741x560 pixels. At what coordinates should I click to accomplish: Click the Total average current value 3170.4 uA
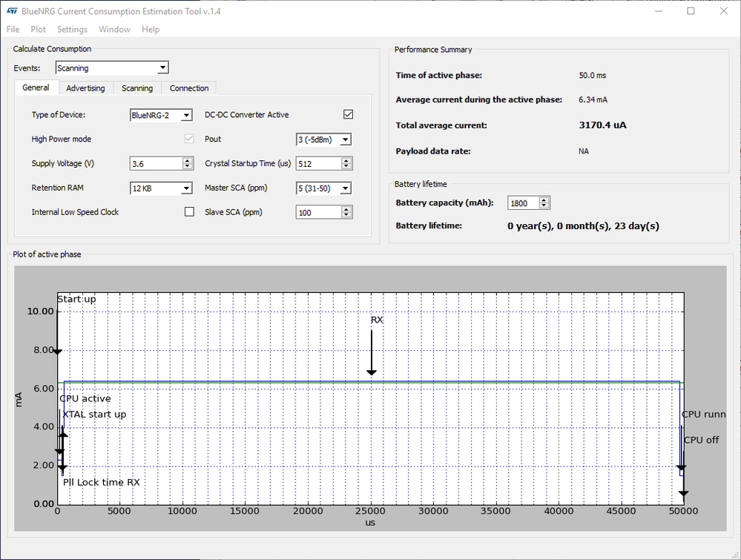click(602, 125)
